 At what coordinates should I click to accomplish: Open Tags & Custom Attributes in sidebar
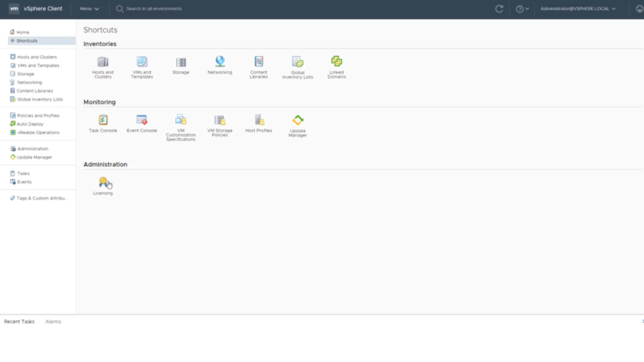39,199
